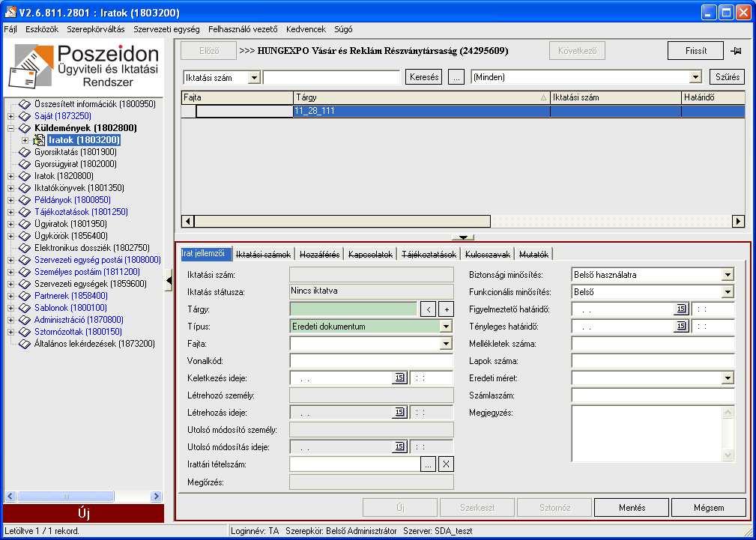Click the icon beside Gyorsiktatás

tap(25, 152)
